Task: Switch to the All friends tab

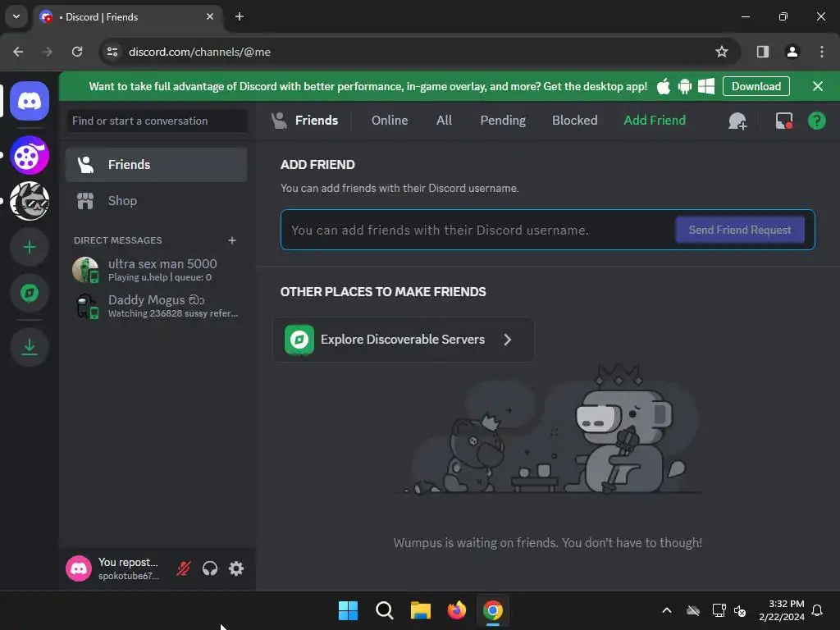Action: (444, 121)
